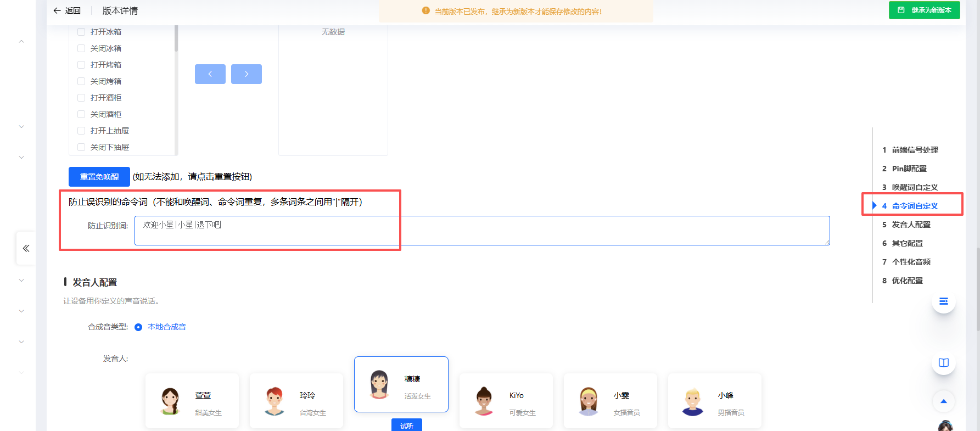The width and height of the screenshot is (980, 431).
Task: Click the 版本详情 page title
Action: (120, 10)
